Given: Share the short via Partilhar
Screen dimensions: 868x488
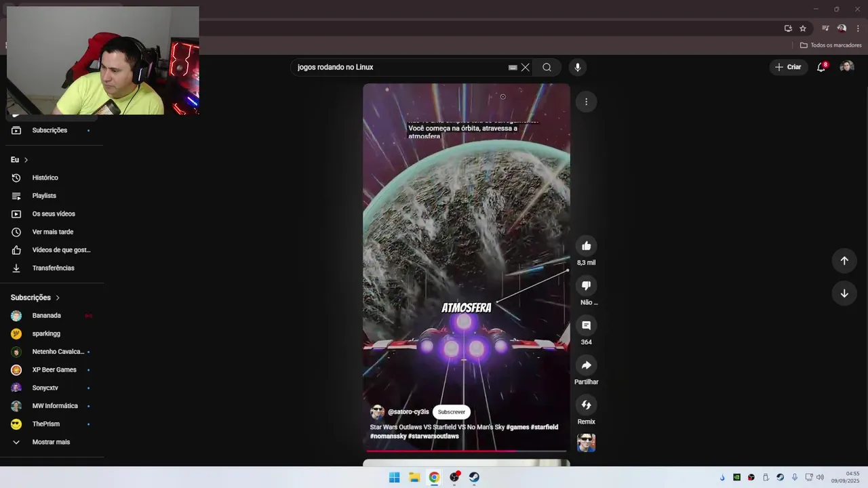Looking at the screenshot, I should (x=587, y=365).
